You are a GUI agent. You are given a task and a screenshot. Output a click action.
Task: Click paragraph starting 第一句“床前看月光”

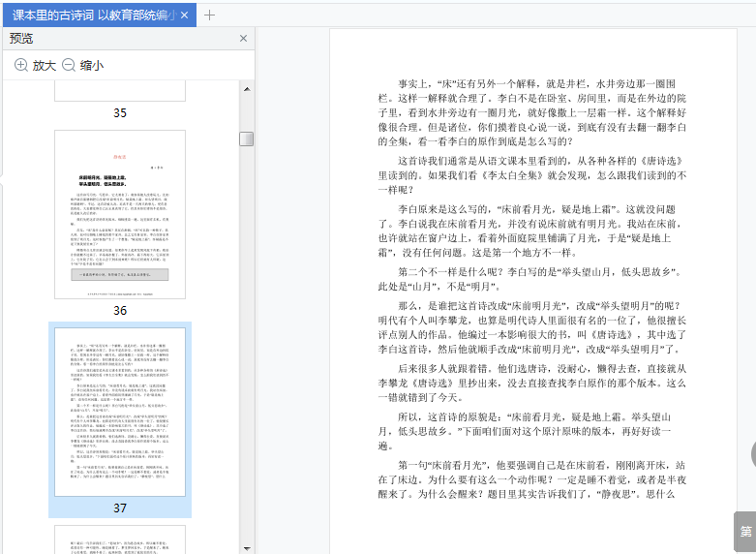[532, 479]
